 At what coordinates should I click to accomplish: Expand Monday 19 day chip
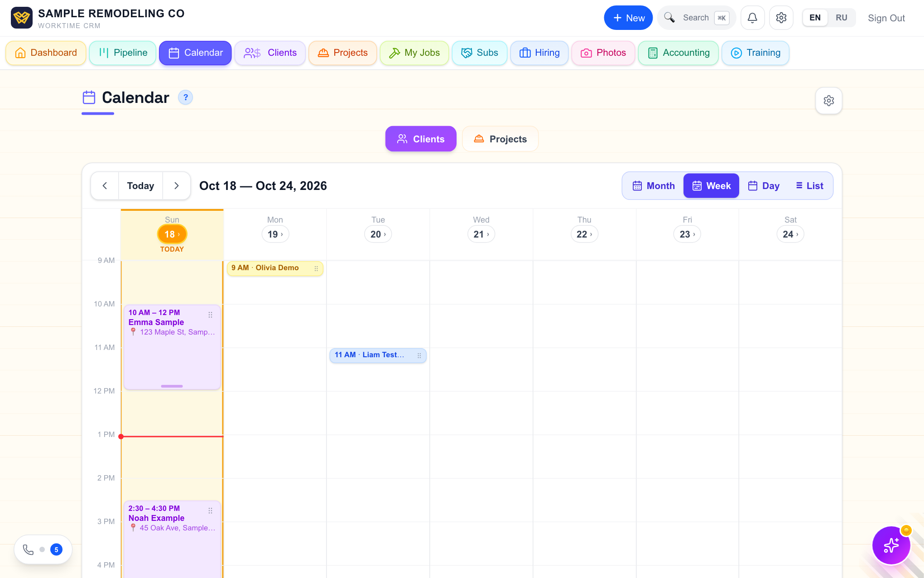click(275, 234)
